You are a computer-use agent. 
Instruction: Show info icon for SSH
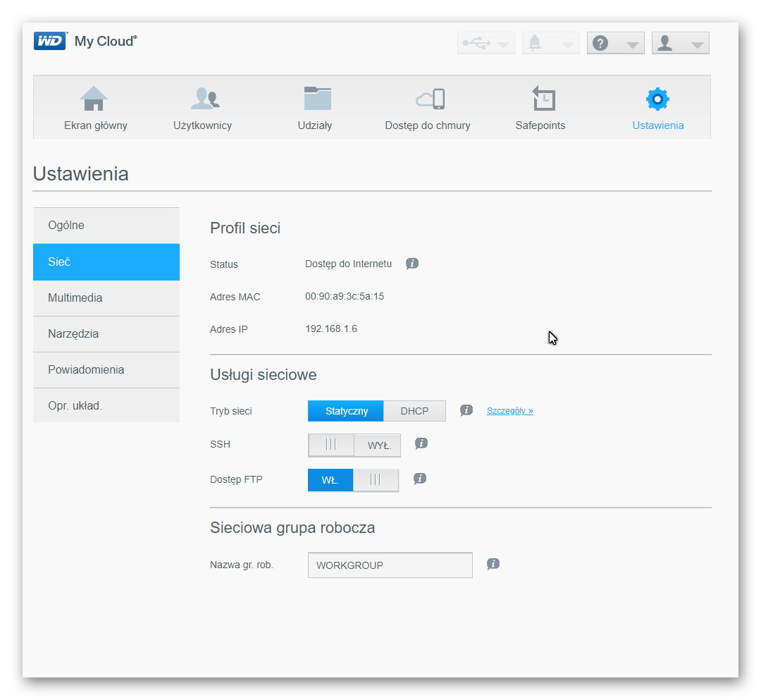(421, 443)
